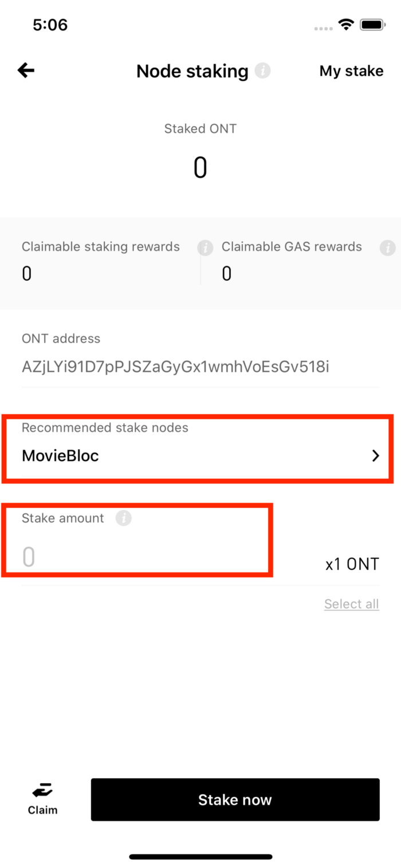Tap the Select all link
Viewport: 401px width, 868px height.
[351, 604]
